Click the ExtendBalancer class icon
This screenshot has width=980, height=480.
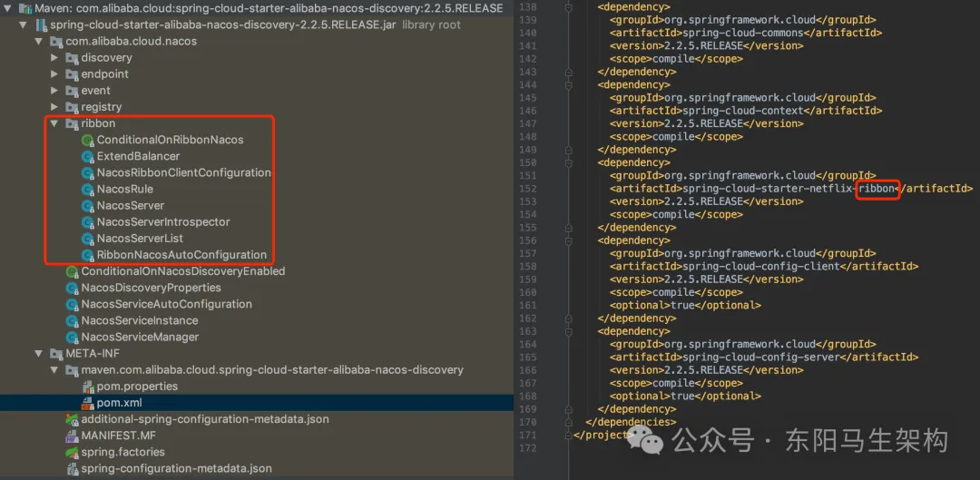point(87,156)
